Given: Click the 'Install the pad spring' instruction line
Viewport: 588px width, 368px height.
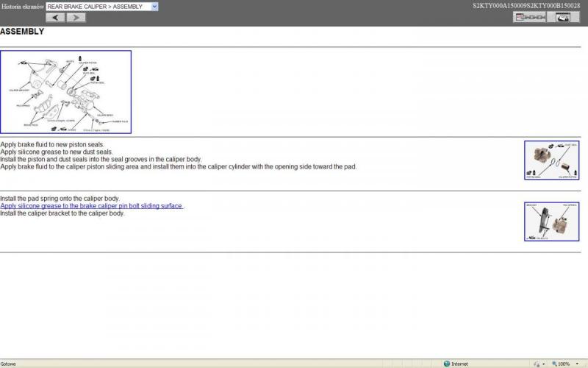Looking at the screenshot, I should 60,199.
